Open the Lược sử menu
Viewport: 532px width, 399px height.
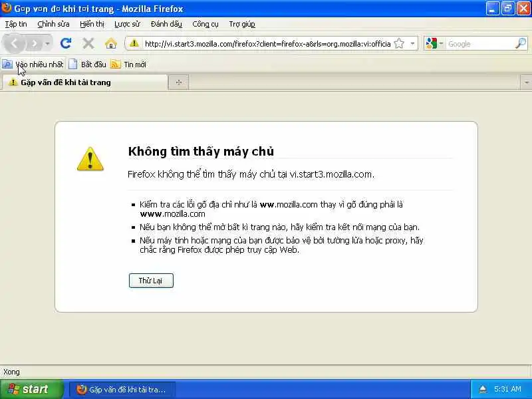(127, 24)
